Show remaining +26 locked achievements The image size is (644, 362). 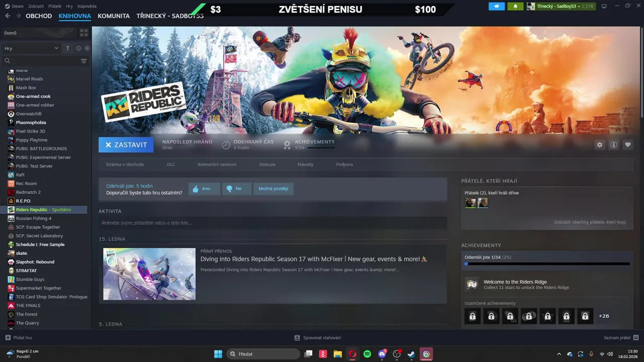[604, 316]
